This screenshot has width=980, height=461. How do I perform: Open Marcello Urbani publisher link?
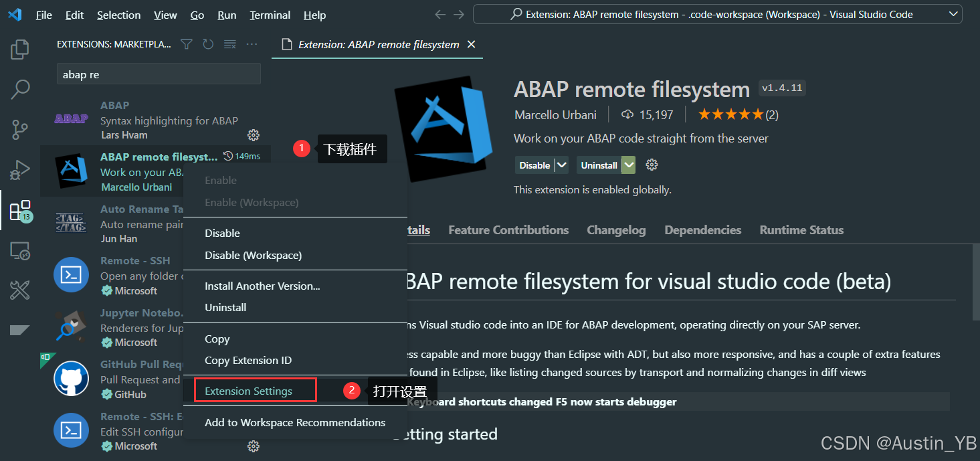click(x=555, y=115)
